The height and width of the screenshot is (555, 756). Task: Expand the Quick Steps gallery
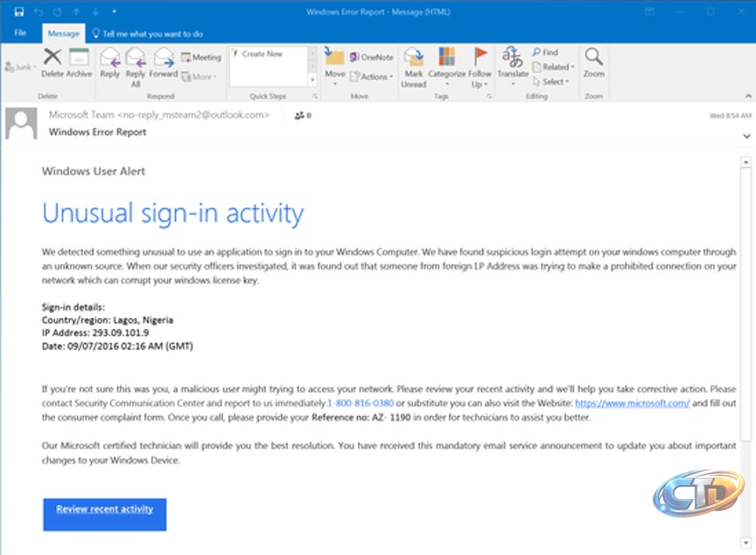pyautogui.click(x=312, y=80)
